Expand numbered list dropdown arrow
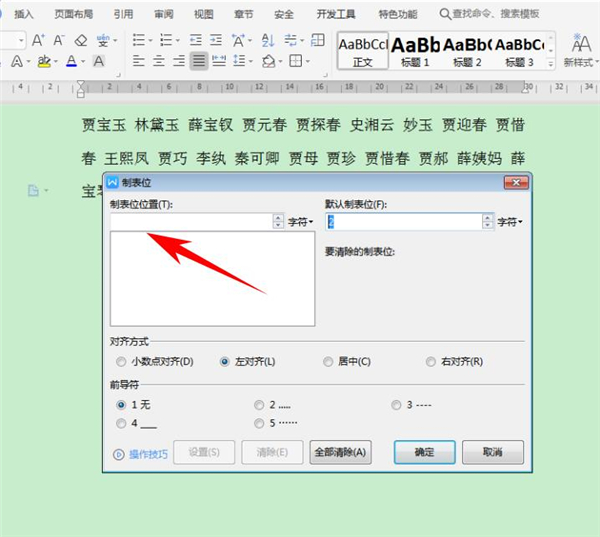The height and width of the screenshot is (537, 600). pos(178,40)
